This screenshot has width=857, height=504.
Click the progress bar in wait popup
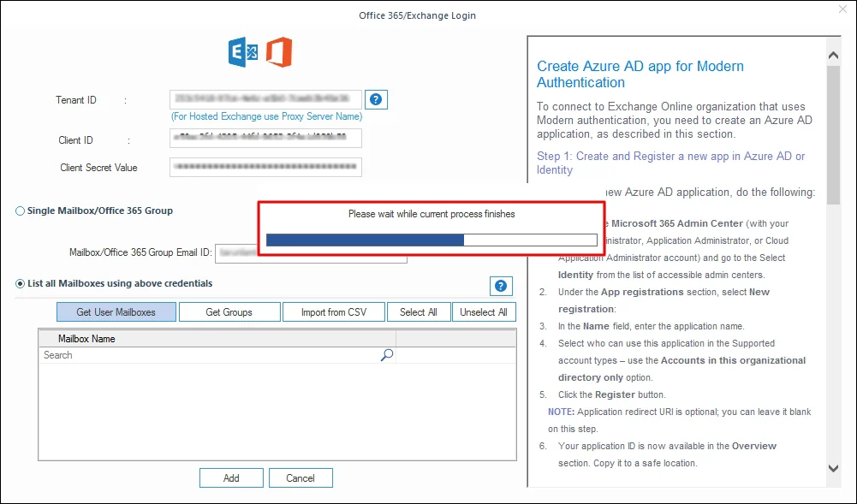tap(431, 240)
